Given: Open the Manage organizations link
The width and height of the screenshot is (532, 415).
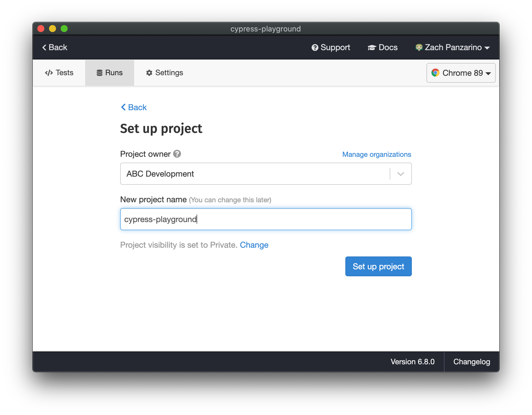Looking at the screenshot, I should [x=376, y=154].
